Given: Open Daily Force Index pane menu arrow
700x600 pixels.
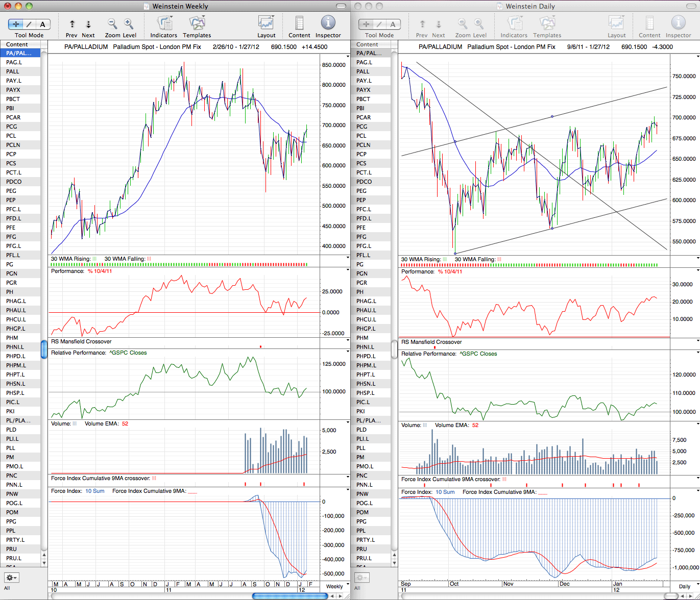Looking at the screenshot, I should pyautogui.click(x=698, y=491).
